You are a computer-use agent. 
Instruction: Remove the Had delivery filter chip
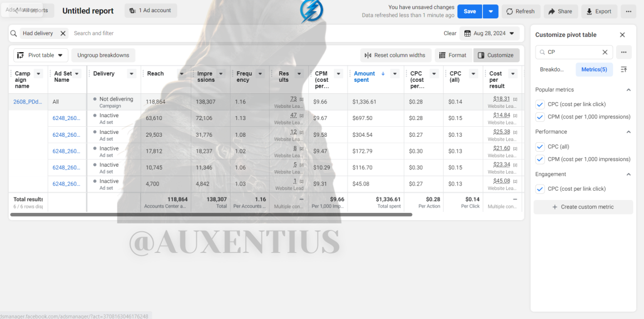pyautogui.click(x=63, y=34)
